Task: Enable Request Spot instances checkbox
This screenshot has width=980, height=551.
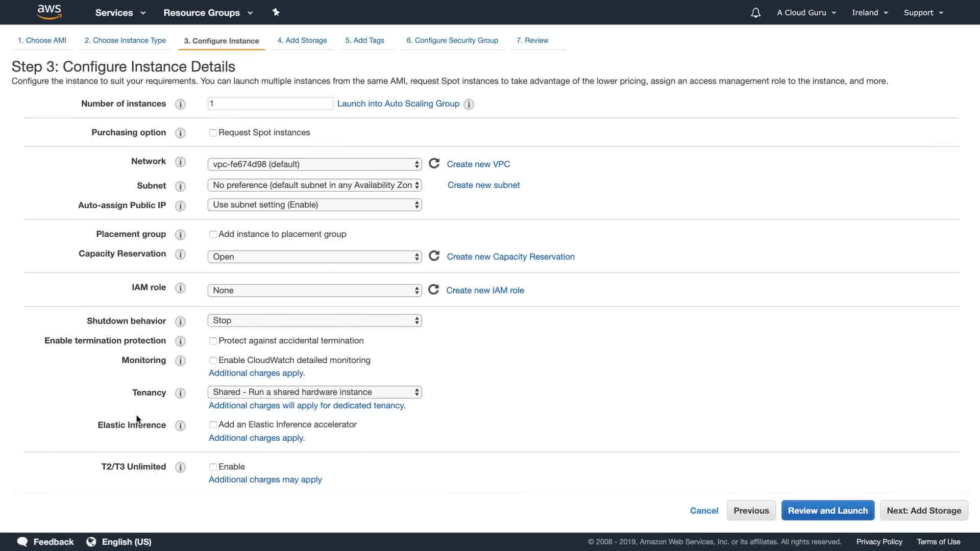Action: [213, 133]
